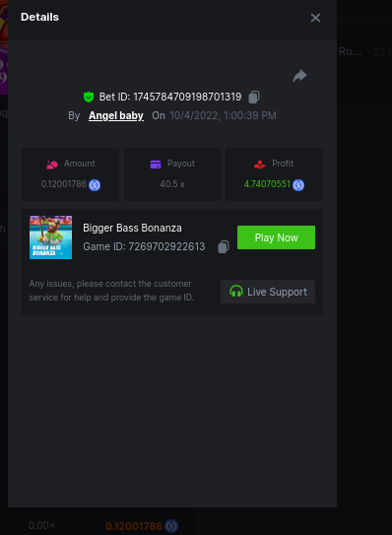Select the Game ID number text
Image resolution: width=392 pixels, height=535 pixels.
pos(166,246)
